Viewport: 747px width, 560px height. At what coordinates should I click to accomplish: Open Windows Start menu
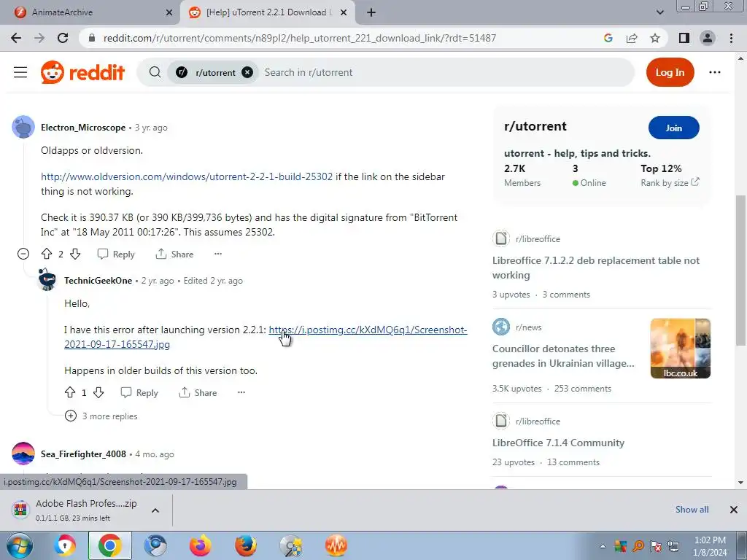19,545
